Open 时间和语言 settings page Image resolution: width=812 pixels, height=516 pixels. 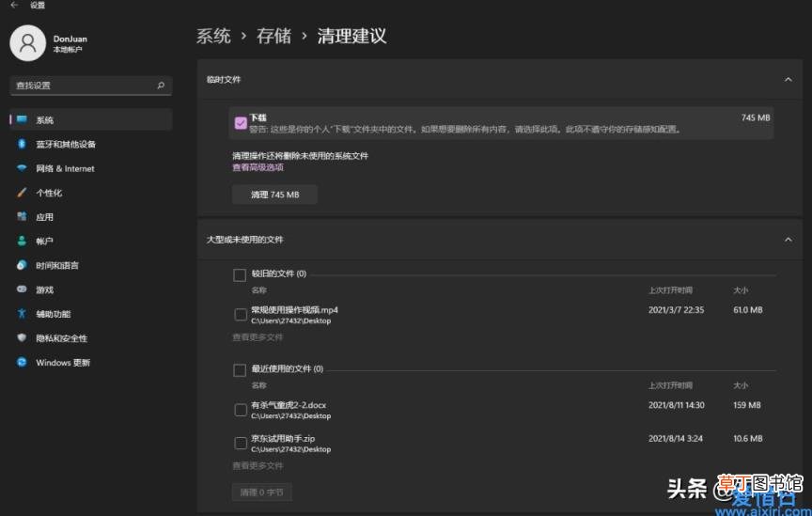coord(91,265)
